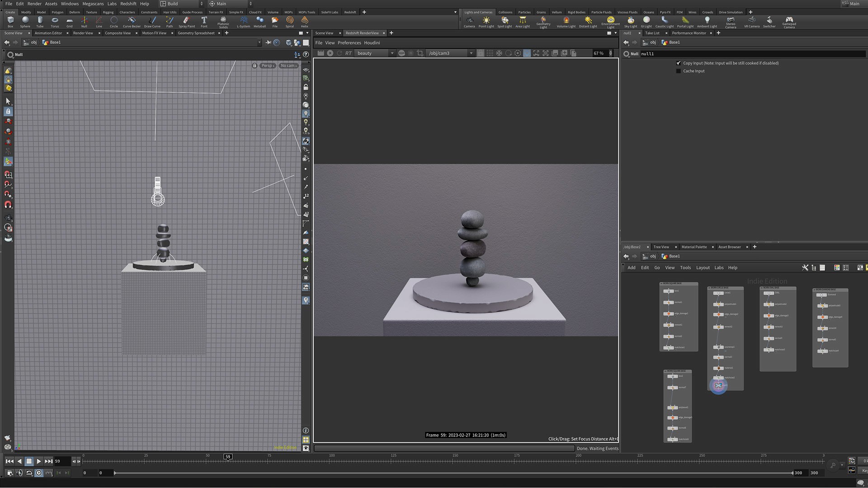Open the beauty AOV dropdown
Image resolution: width=868 pixels, height=488 pixels.
click(374, 53)
